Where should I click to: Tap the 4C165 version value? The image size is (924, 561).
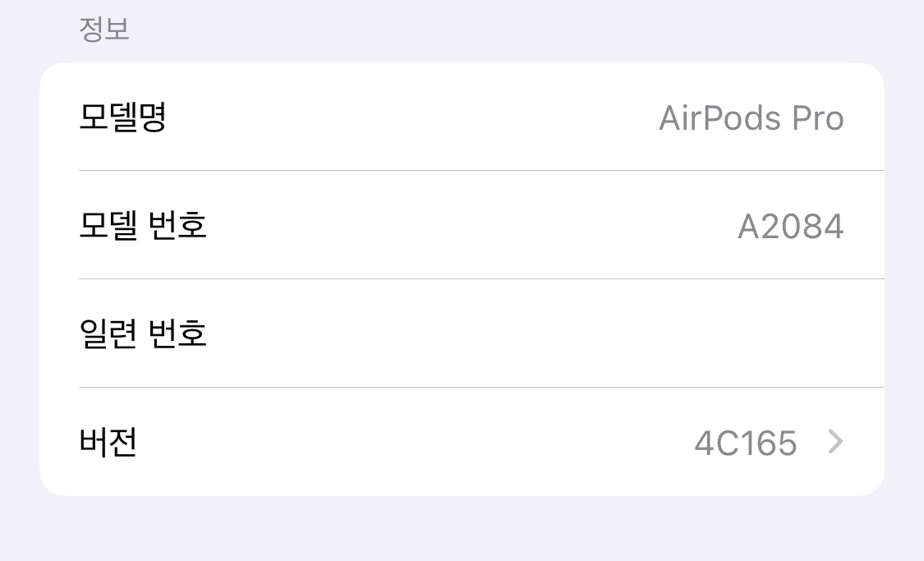(745, 444)
